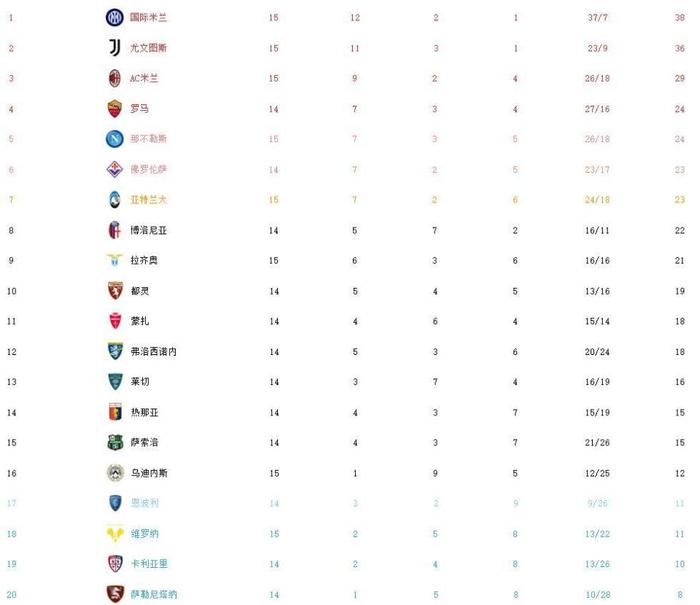Click the Roma club crest
This screenshot has width=700, height=605.
pyautogui.click(x=115, y=108)
